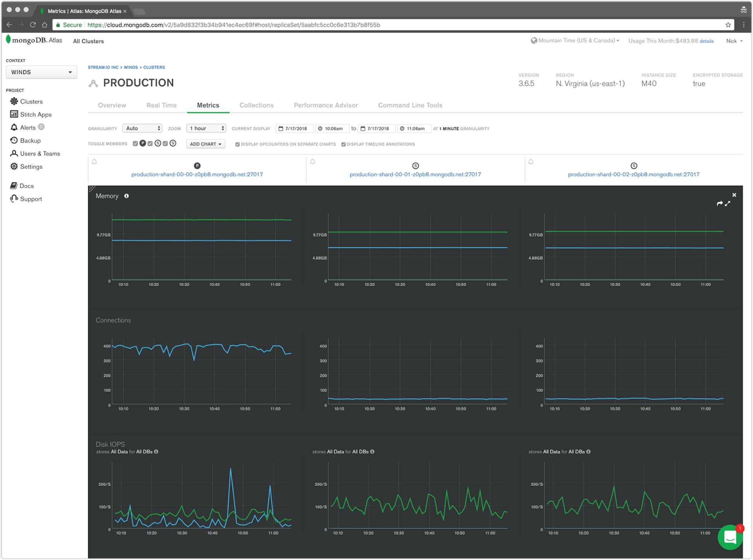
Task: Click the mongoDB Atlas logo
Action: [x=33, y=40]
